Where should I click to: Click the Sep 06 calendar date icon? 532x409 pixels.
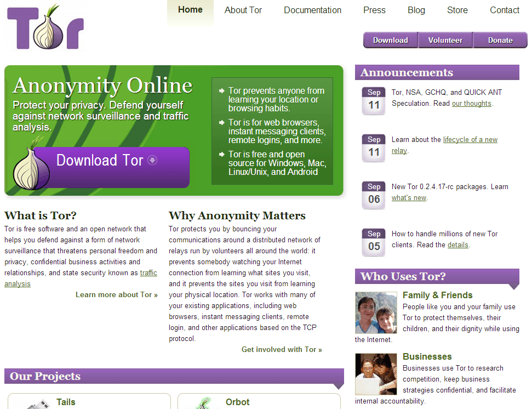374,195
